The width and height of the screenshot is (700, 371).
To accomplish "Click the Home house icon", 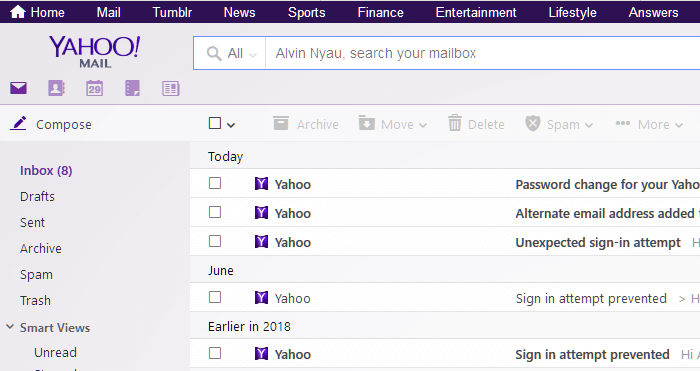I will click(x=18, y=12).
